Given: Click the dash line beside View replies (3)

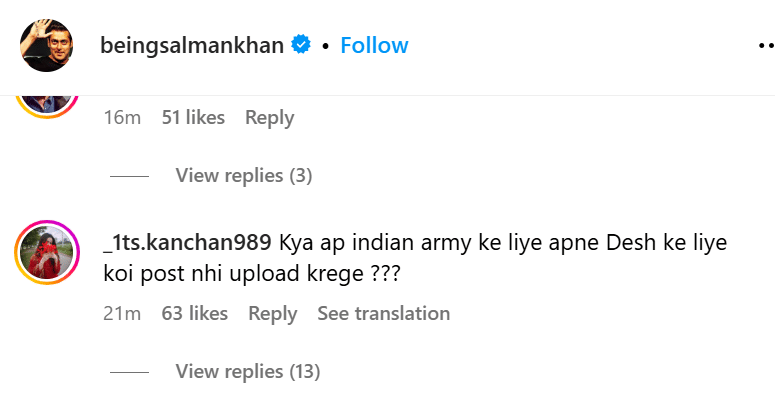Looking at the screenshot, I should pyautogui.click(x=129, y=176).
